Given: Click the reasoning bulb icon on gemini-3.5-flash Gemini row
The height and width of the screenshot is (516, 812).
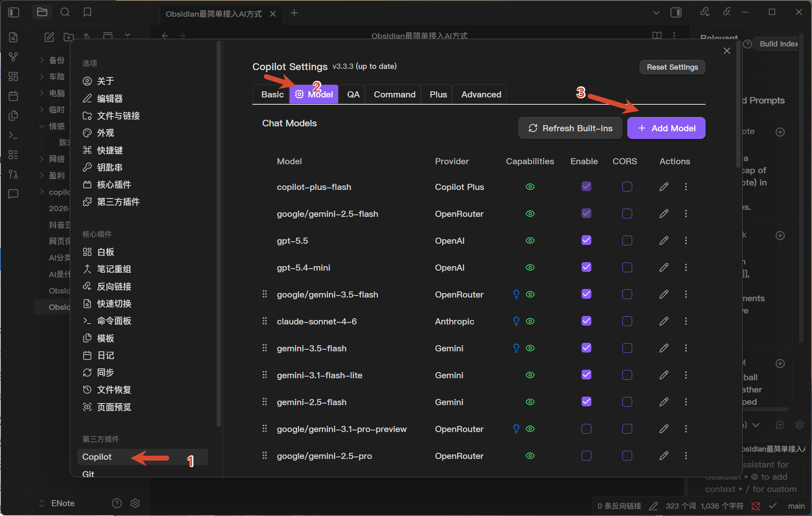Looking at the screenshot, I should coord(516,348).
